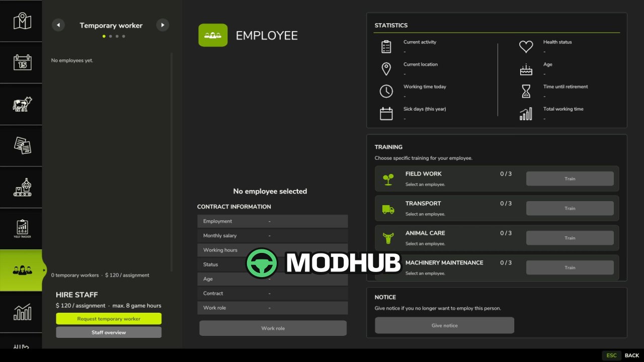Select the Monthly salary contract row
Viewport: 644px width, 362px height.
pos(272,236)
